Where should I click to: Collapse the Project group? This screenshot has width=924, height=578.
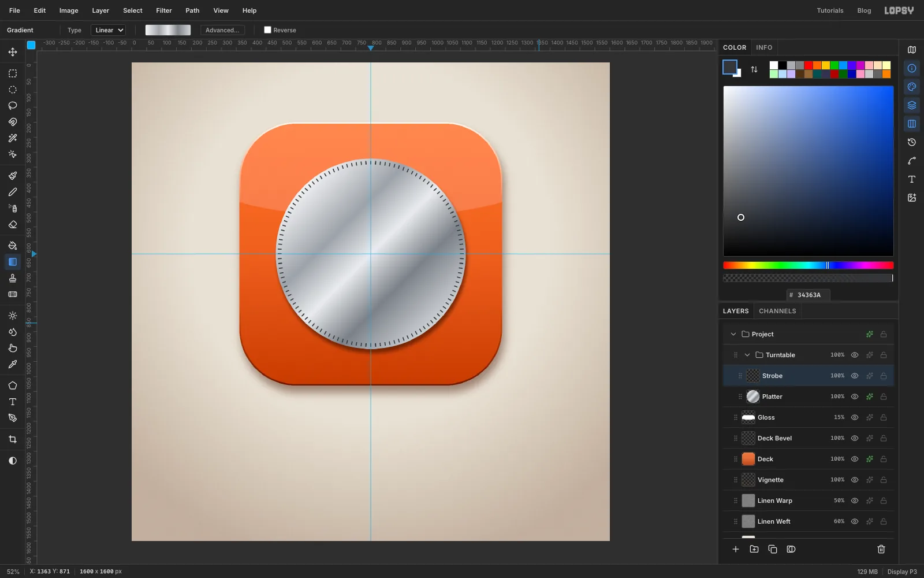pos(733,334)
